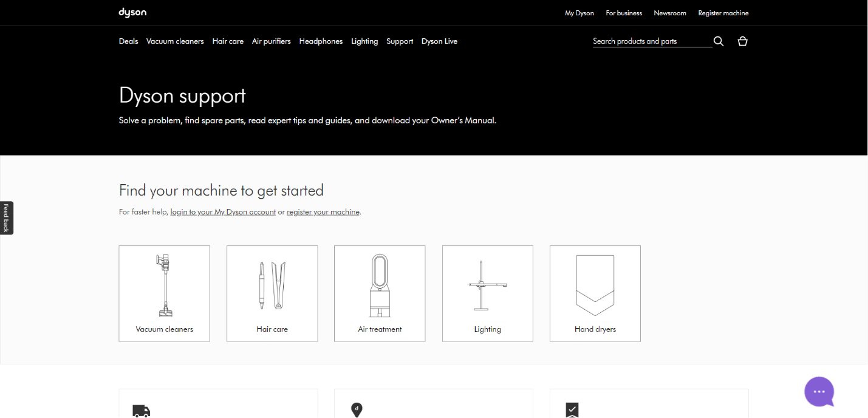Visit the Newsroom link
This screenshot has width=868, height=418.
[670, 13]
